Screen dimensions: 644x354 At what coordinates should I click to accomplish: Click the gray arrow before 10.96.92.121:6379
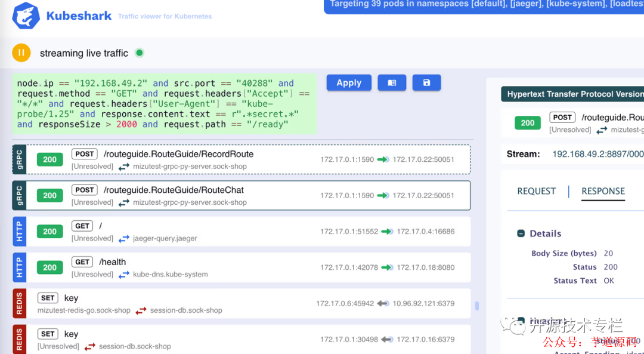tap(383, 304)
